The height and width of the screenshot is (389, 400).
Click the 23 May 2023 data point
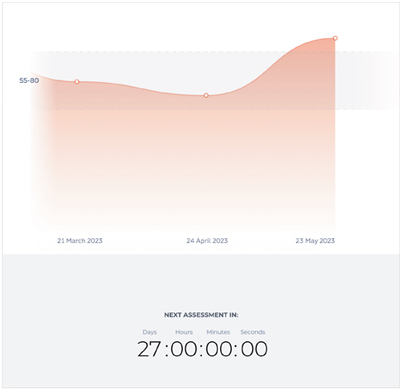[335, 38]
